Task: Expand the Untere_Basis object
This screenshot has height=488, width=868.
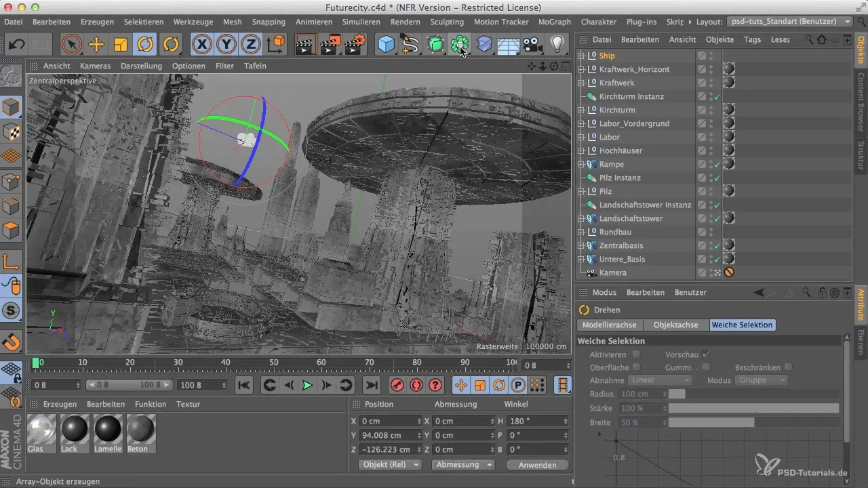Action: pos(581,259)
